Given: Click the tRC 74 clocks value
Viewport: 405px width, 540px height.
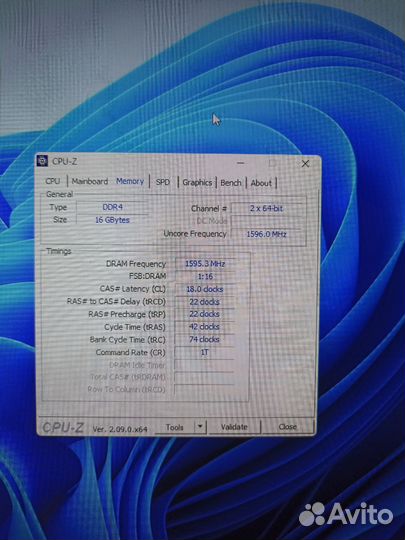Looking at the screenshot, I should click(x=204, y=340).
